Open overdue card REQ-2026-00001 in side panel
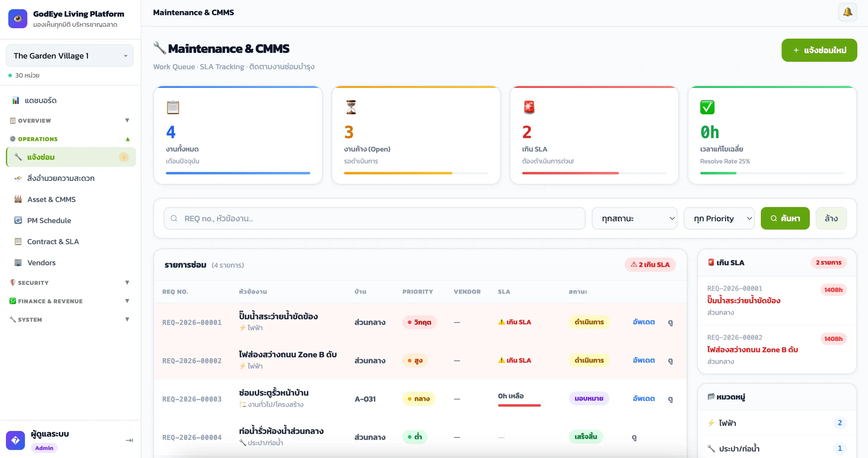Viewport: 868px width, 458px height. [x=777, y=301]
